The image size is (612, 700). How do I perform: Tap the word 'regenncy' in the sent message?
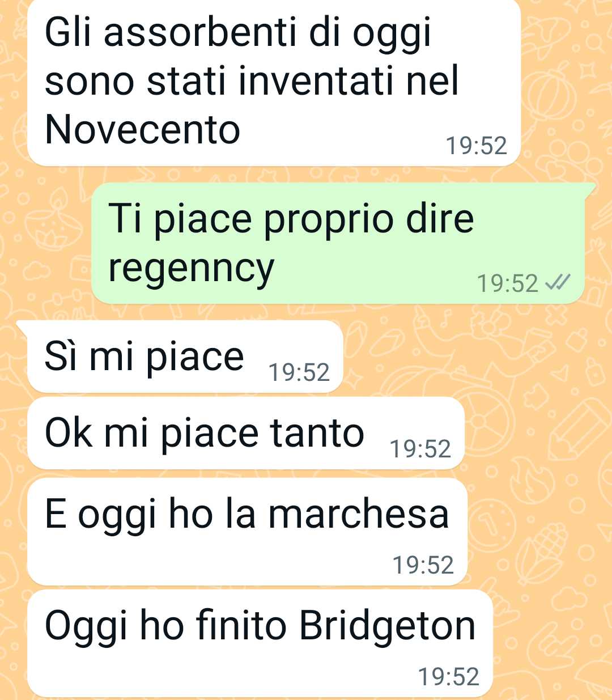pyautogui.click(x=192, y=268)
